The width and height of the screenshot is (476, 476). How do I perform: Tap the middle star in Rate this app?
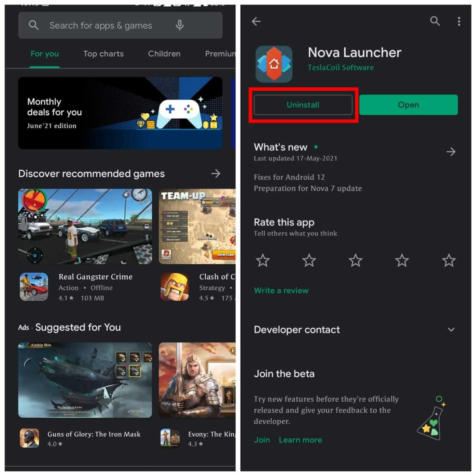[356, 261]
